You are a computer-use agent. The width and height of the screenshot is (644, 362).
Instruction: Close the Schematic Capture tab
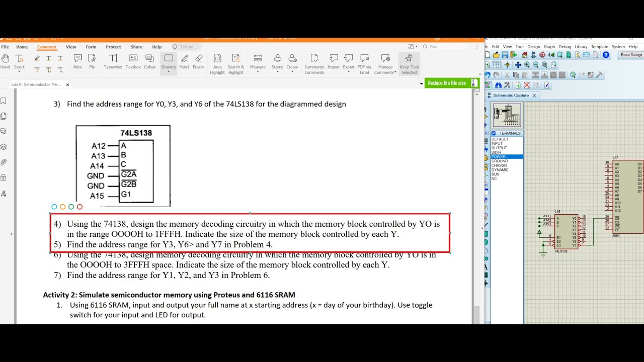point(534,95)
